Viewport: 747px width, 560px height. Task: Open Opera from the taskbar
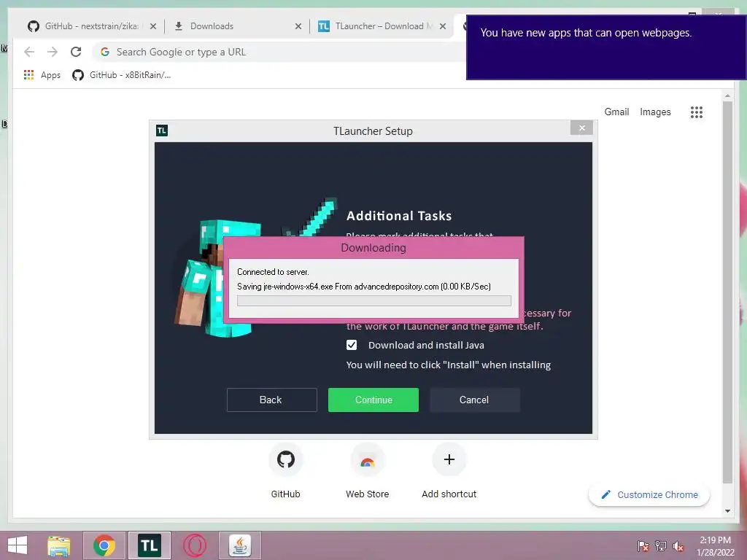coord(195,545)
